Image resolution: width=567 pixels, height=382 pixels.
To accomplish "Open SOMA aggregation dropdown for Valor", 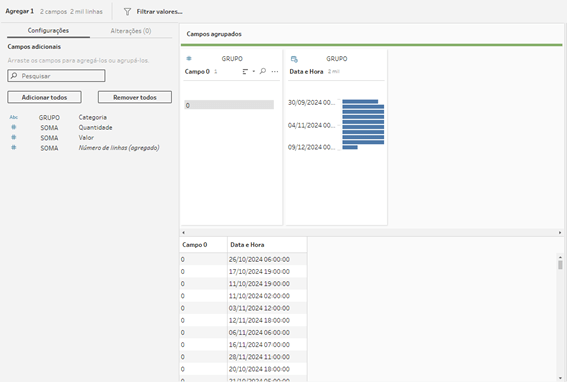I will 49,138.
